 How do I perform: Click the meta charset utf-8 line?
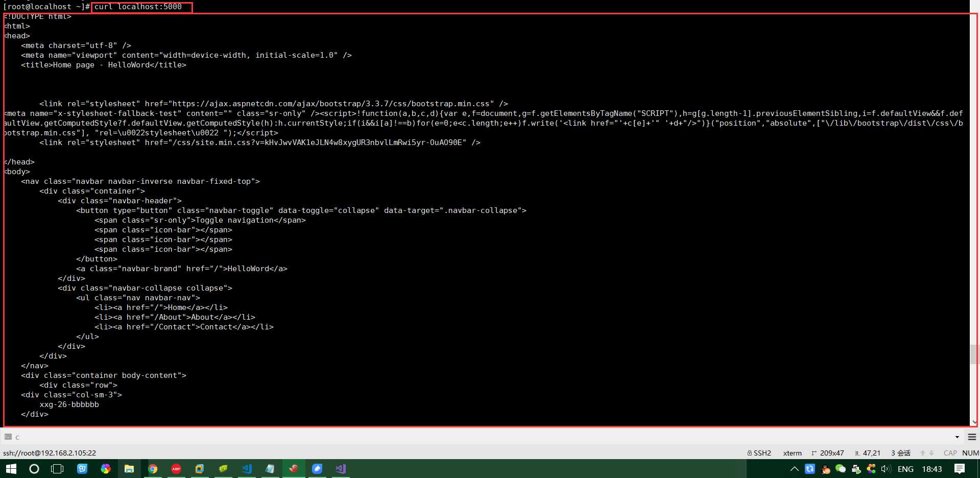tap(76, 45)
